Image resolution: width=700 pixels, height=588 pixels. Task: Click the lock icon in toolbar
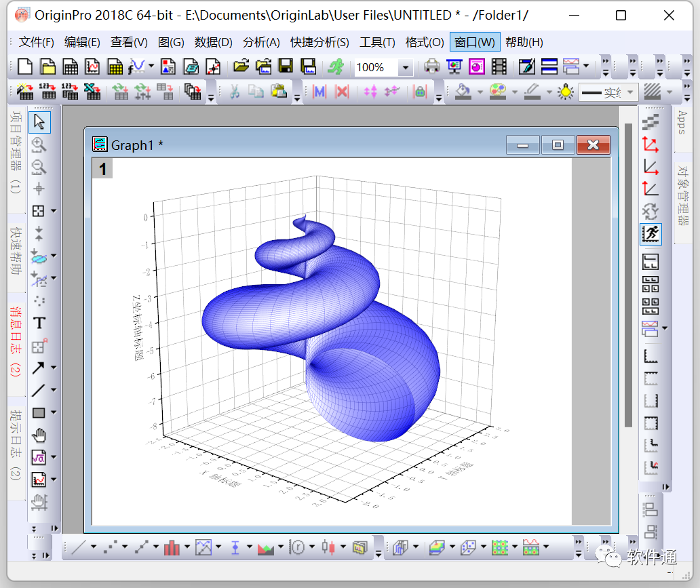coord(420,92)
